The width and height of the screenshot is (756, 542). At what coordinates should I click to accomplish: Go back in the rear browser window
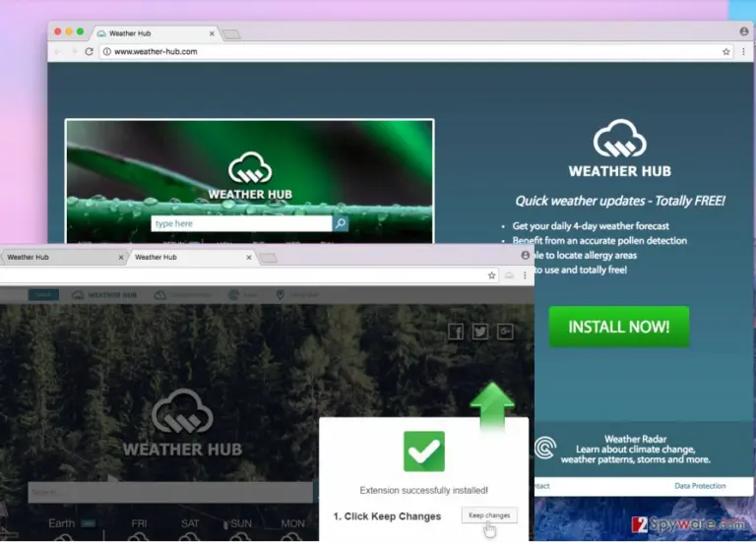pos(58,51)
